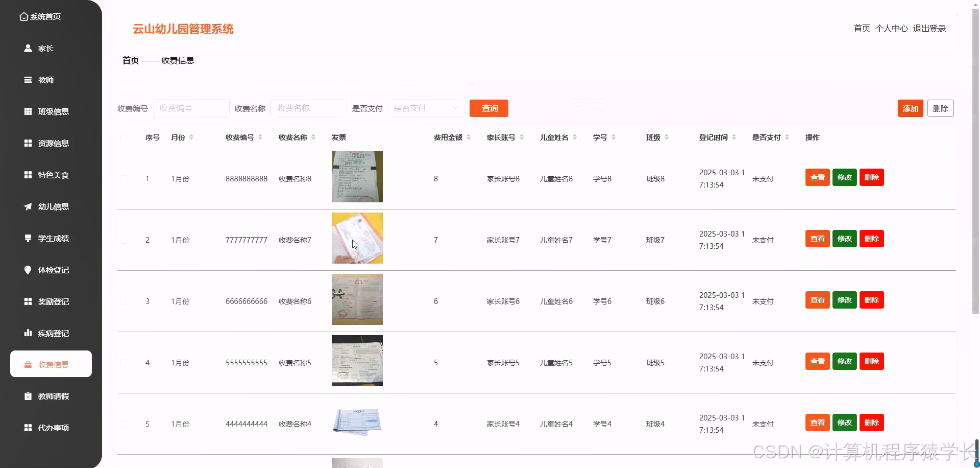Sort by 收费编号 using sort arrows
This screenshot has height=468, width=980.
[260, 137]
